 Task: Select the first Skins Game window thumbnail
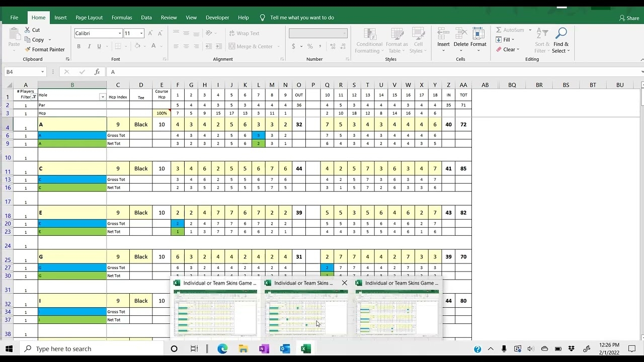(x=215, y=311)
